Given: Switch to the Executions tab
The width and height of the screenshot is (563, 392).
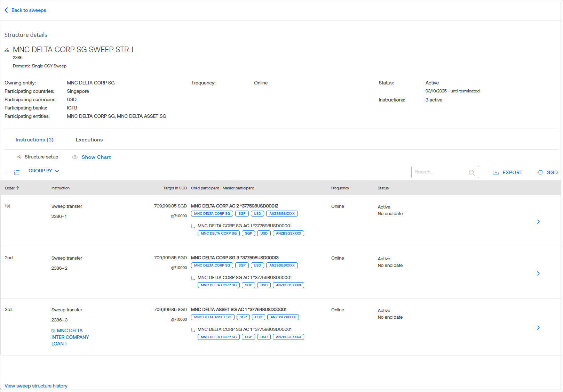Looking at the screenshot, I should coord(89,140).
